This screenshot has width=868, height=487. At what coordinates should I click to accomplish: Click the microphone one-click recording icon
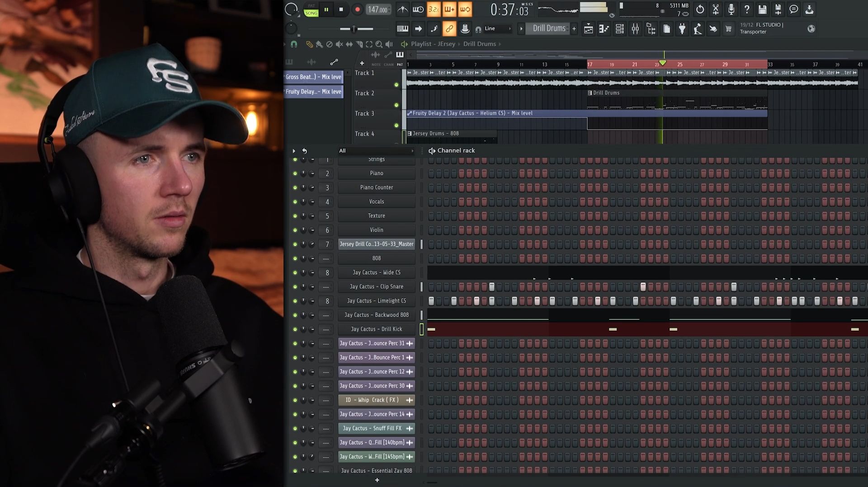(x=731, y=9)
